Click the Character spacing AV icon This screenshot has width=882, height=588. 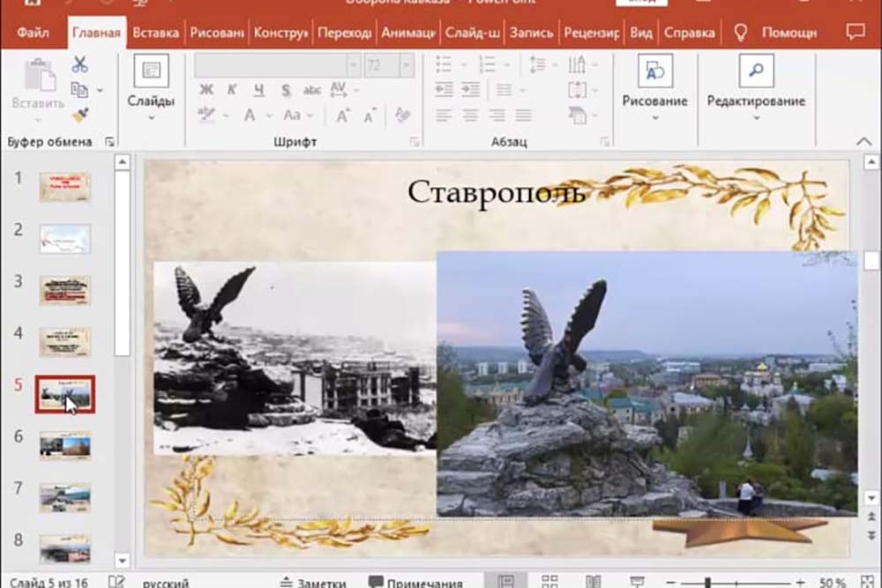pyautogui.click(x=338, y=89)
